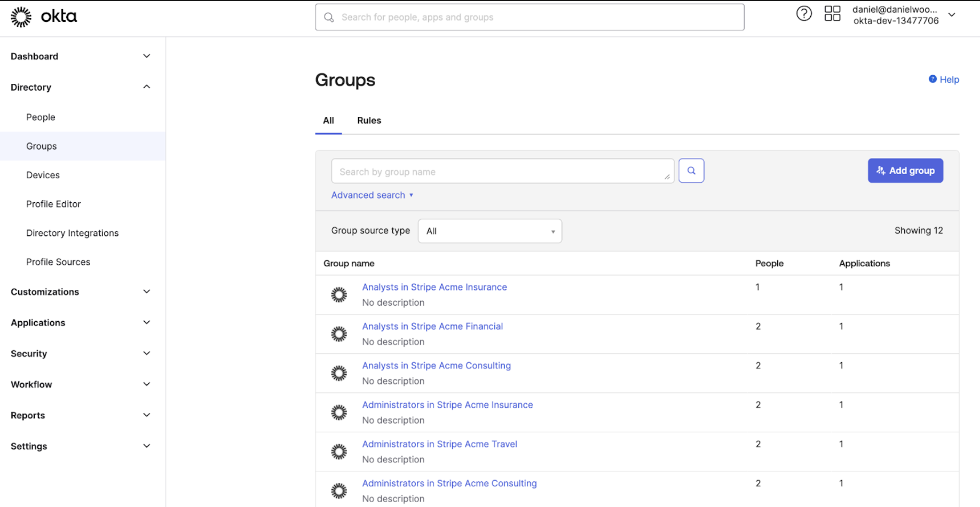The height and width of the screenshot is (507, 980).
Task: Click icon for Analysts in Stripe Acme Insurance
Action: pyautogui.click(x=339, y=295)
